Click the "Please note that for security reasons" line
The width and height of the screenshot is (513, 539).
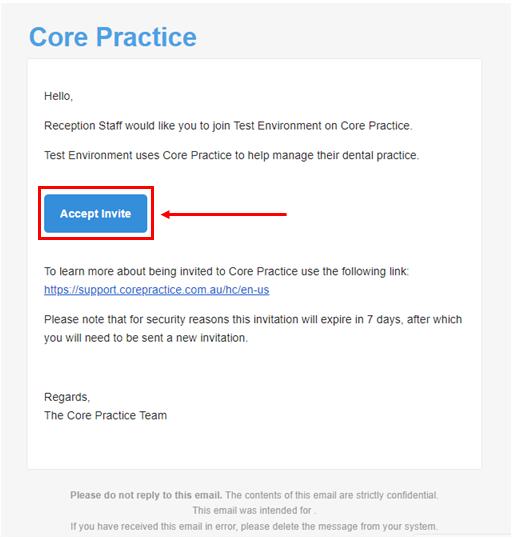pos(253,320)
